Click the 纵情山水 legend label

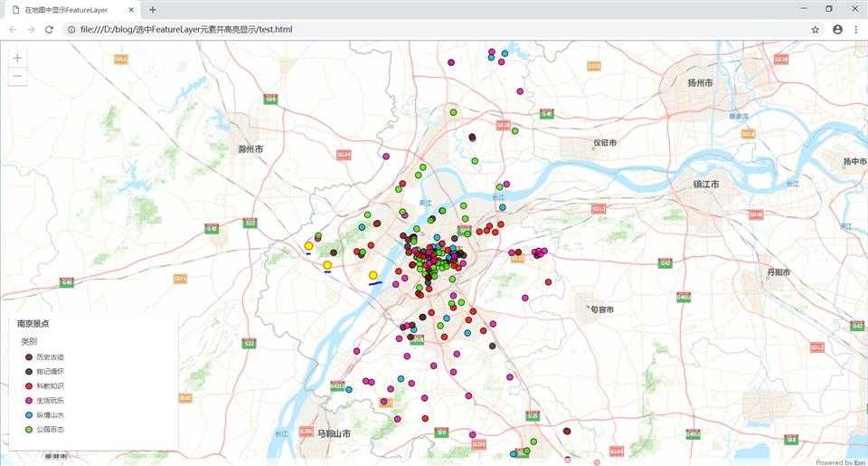[51, 414]
